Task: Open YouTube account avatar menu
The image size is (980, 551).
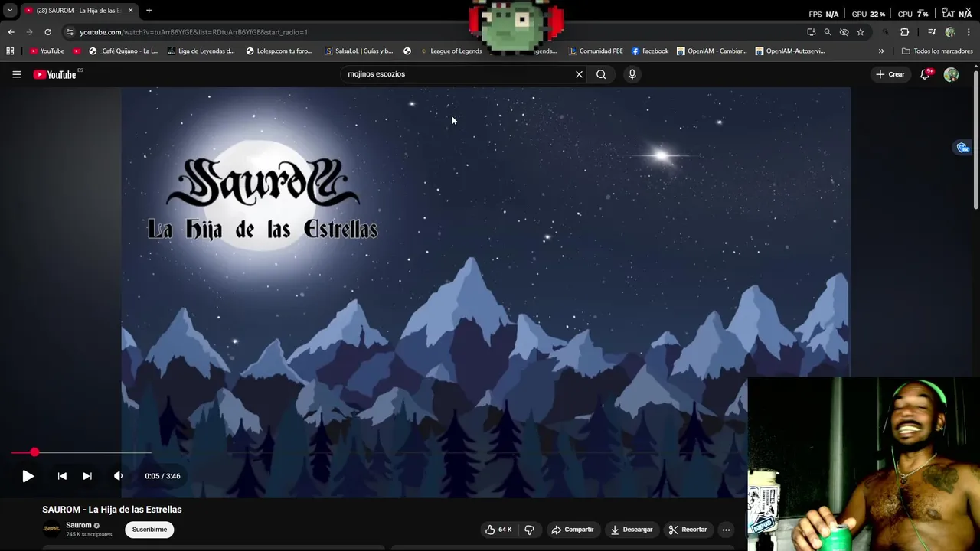Action: 951,74
